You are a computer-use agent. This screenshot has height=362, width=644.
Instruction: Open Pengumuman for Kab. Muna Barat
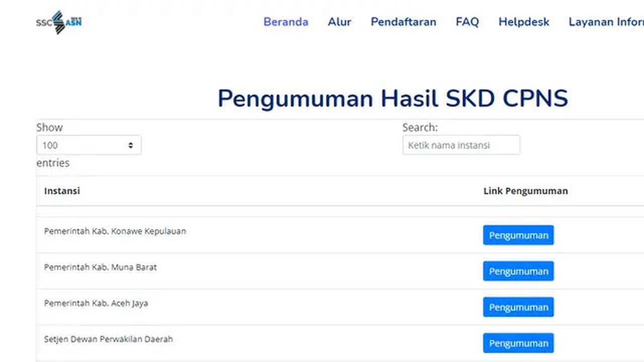(x=518, y=271)
